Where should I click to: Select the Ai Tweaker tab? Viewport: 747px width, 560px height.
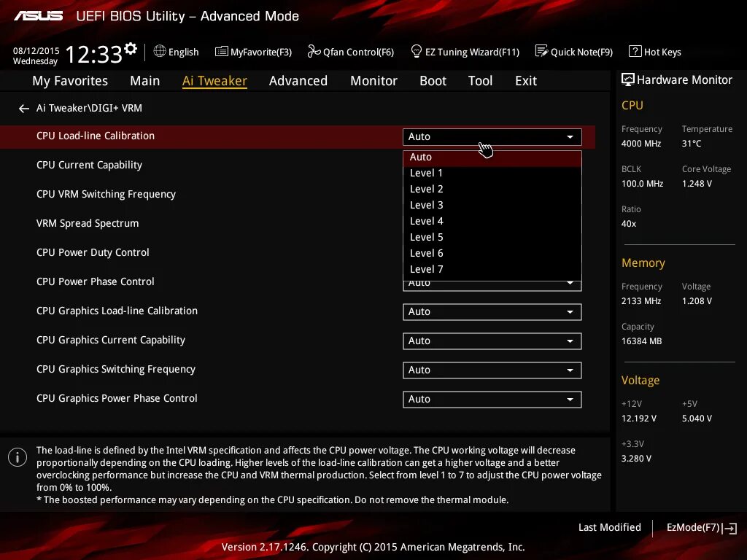pyautogui.click(x=214, y=81)
